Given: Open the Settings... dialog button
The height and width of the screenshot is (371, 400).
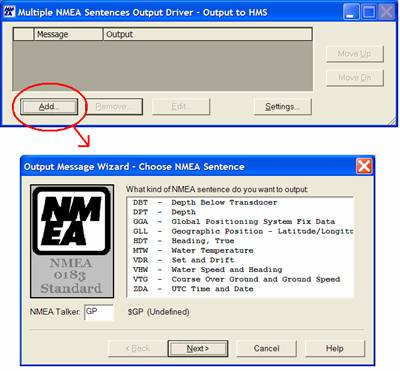Looking at the screenshot, I should pos(283,107).
